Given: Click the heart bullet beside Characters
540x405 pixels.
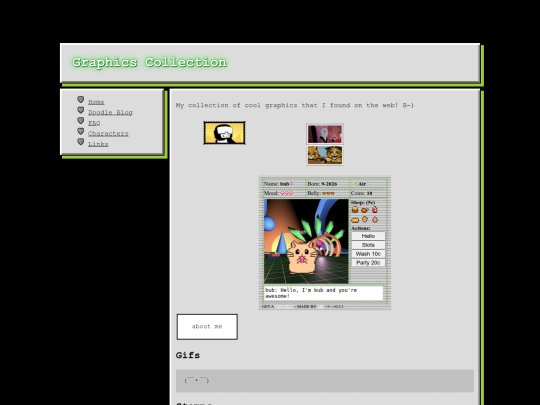Looking at the screenshot, I should click(81, 131).
